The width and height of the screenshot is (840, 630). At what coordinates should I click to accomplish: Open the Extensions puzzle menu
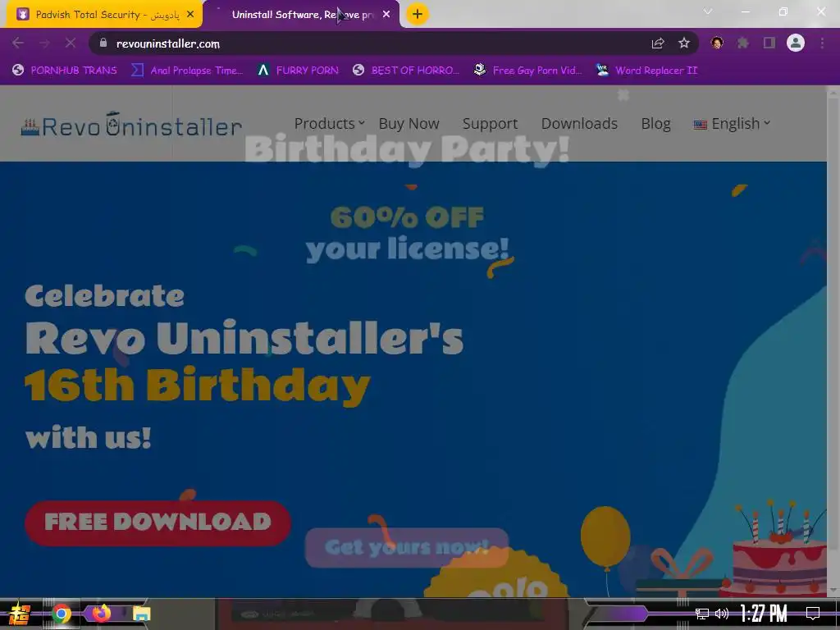click(x=742, y=43)
